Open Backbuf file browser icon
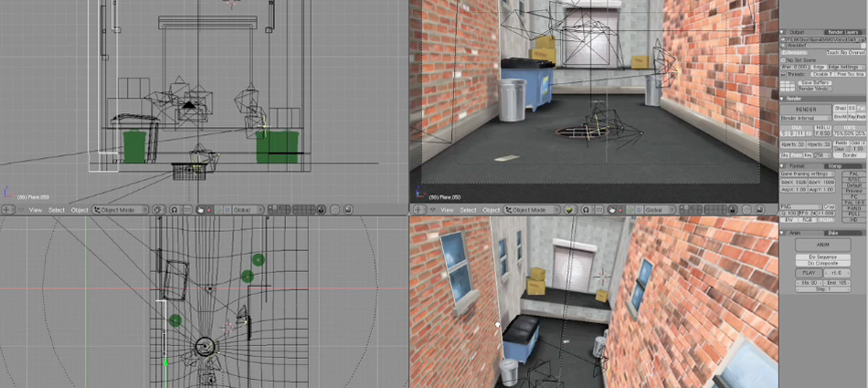This screenshot has height=388, width=868. [x=783, y=46]
